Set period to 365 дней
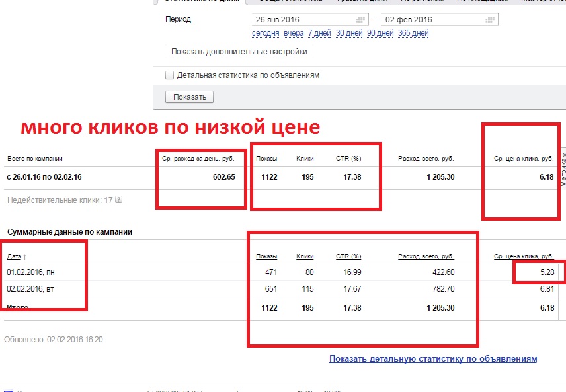566x392 pixels. 413,33
